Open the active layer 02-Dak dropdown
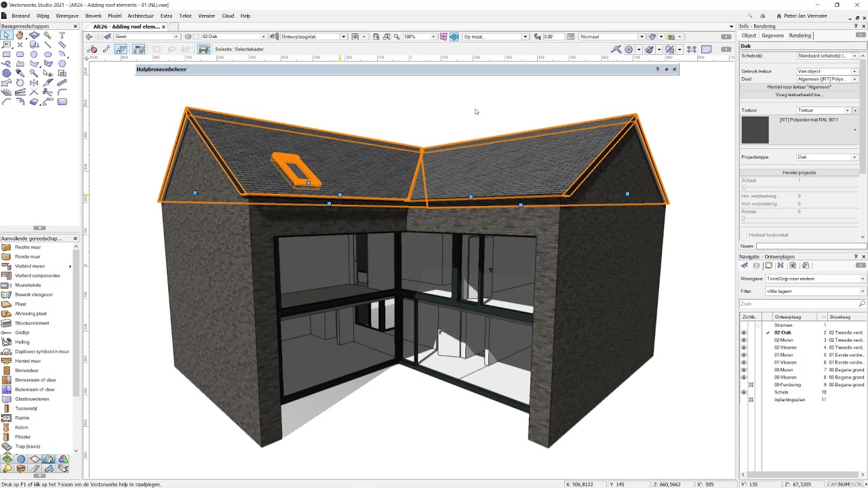This screenshot has width=868, height=488. coord(233,37)
